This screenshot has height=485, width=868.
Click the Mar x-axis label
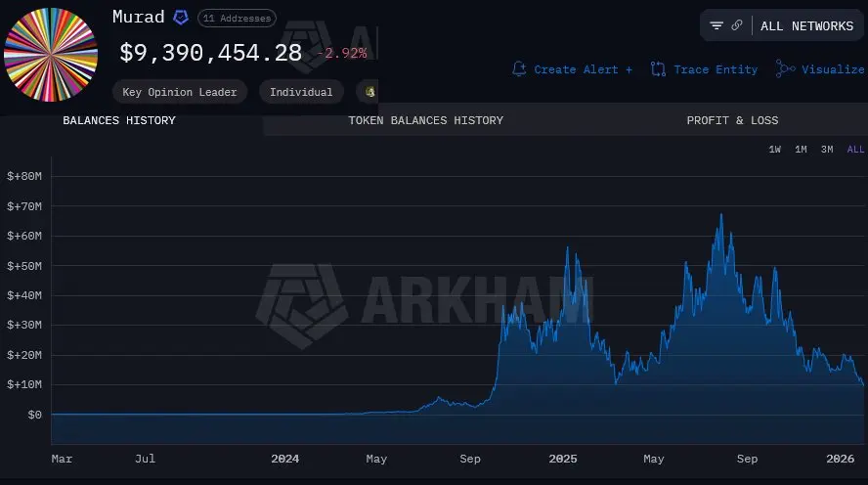[62, 459]
